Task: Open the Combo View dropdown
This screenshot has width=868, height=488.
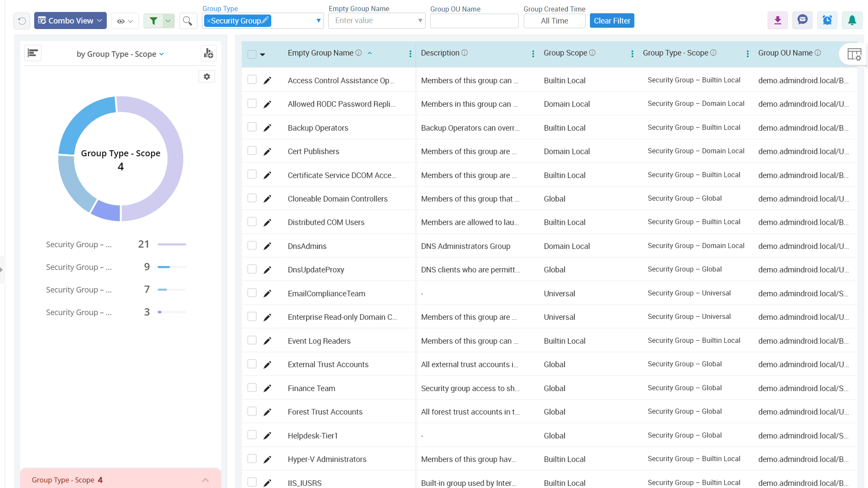Action: [x=70, y=21]
